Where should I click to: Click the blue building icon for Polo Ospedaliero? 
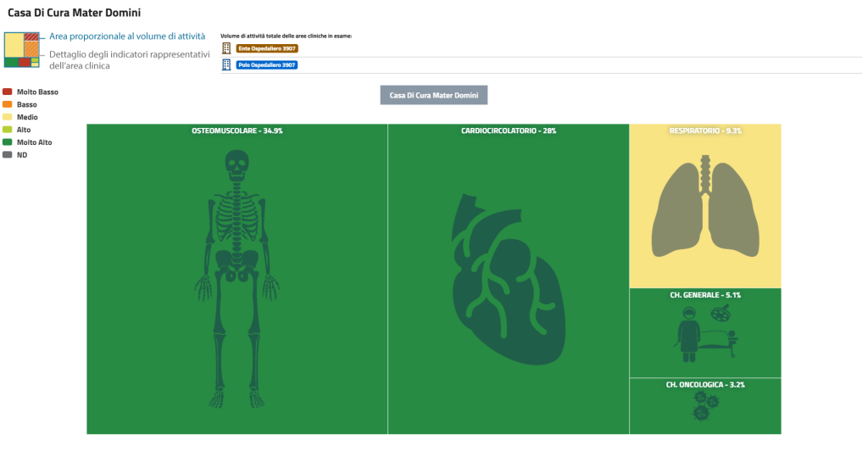(226, 65)
